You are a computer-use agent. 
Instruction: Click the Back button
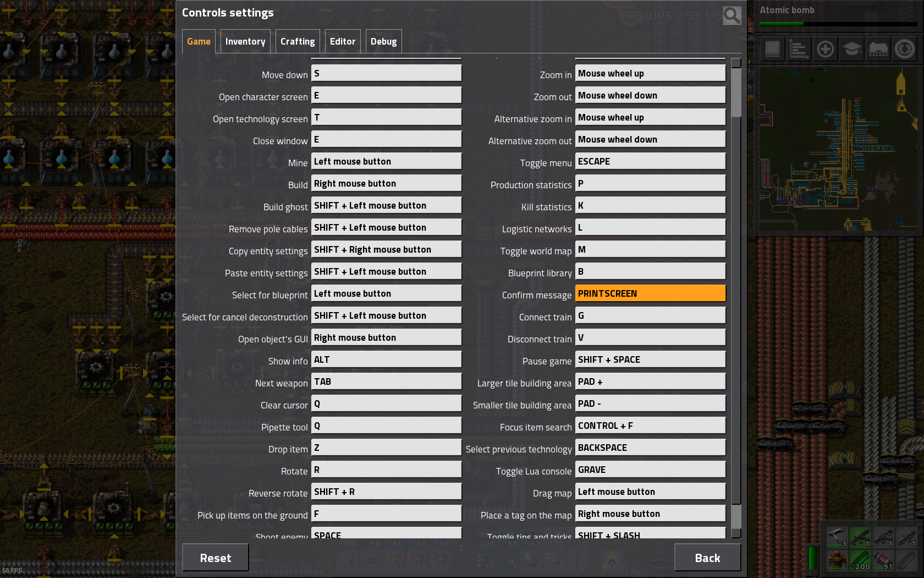coord(707,558)
